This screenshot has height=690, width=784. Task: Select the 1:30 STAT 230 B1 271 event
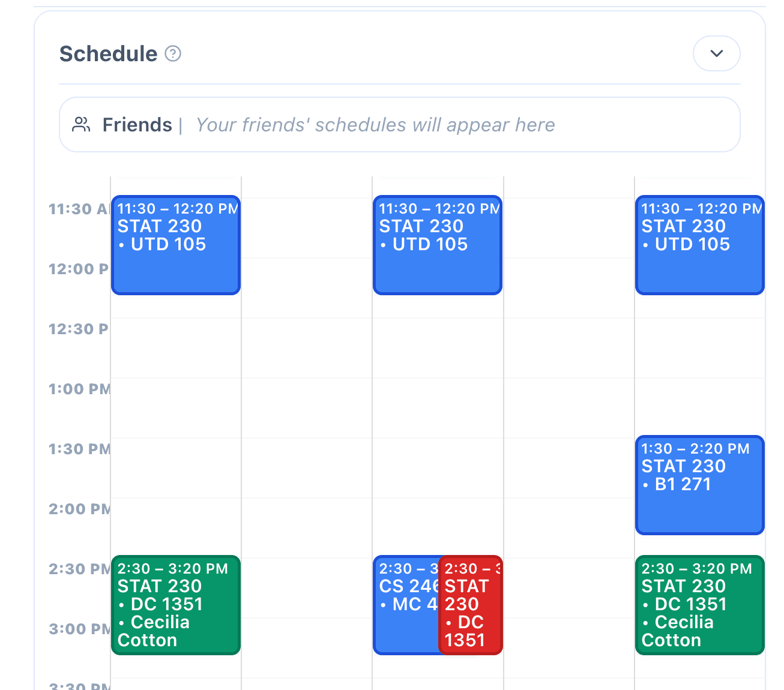(x=699, y=485)
